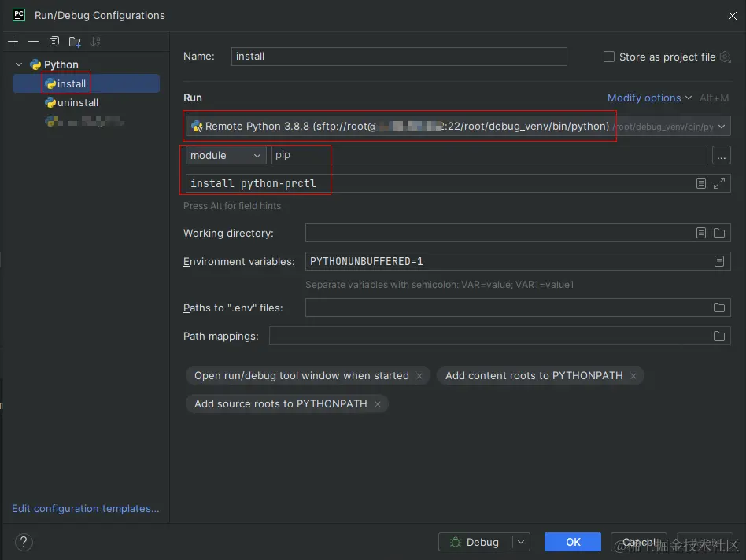
Task: Click the Cancel button
Action: coord(639,542)
